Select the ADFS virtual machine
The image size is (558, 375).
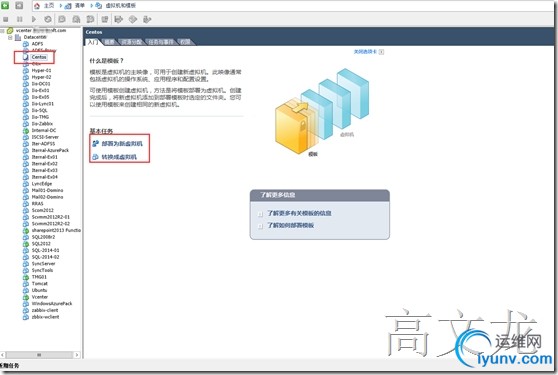(x=37, y=44)
